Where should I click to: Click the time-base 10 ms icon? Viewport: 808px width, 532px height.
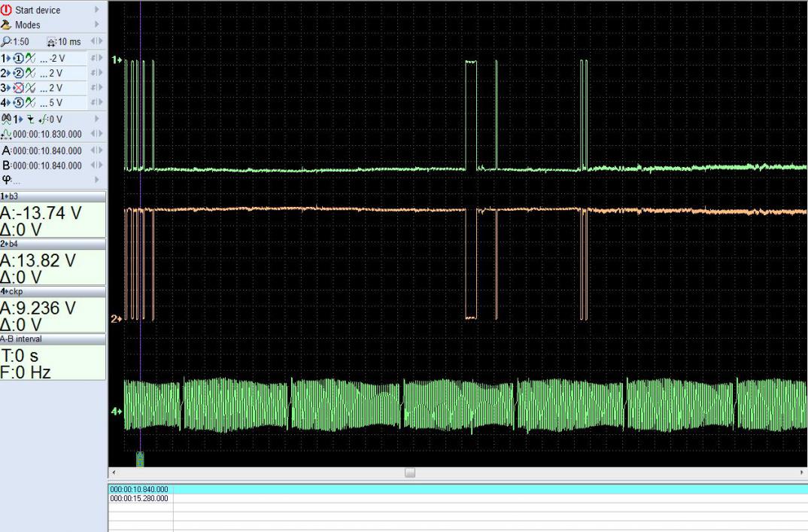[51, 41]
